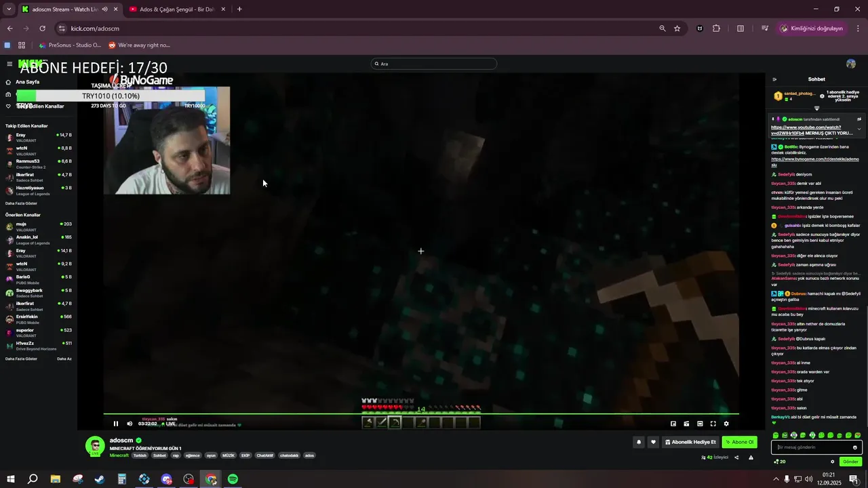Viewport: 868px width, 488px height.
Task: Open the Chrome three-dot menu
Action: click(x=859, y=28)
